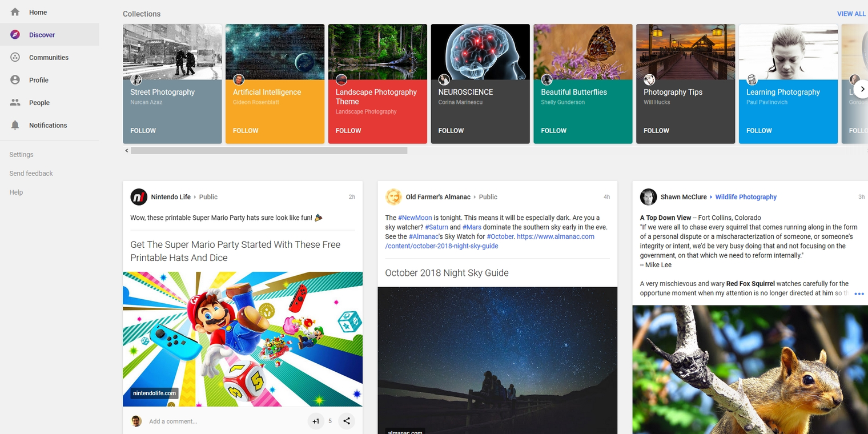Expand Shawn McClure post with three dots
The image size is (868, 434).
click(859, 294)
